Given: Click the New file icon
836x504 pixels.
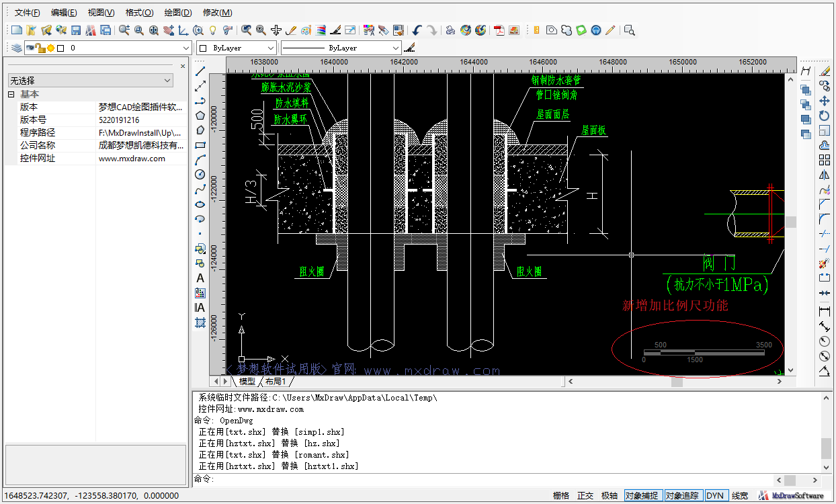Looking at the screenshot, I should pyautogui.click(x=17, y=30).
